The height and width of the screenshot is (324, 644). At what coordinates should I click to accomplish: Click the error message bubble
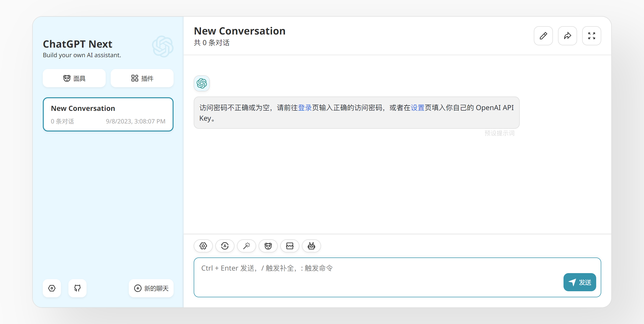click(357, 113)
